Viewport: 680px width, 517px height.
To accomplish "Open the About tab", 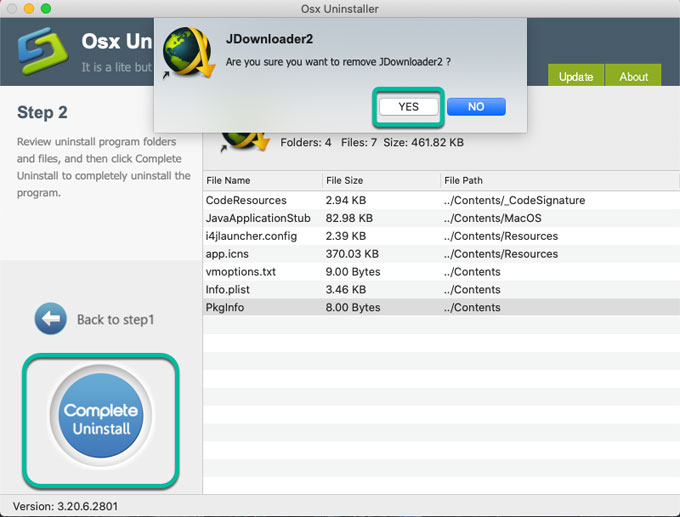I will click(x=634, y=76).
